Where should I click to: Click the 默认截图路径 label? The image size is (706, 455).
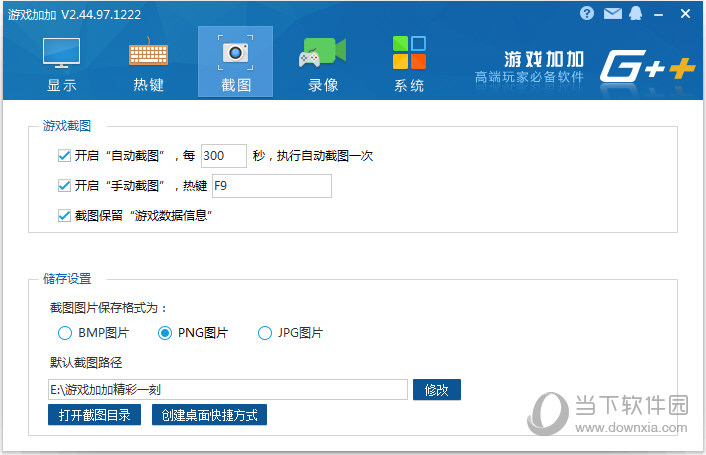pos(86,363)
